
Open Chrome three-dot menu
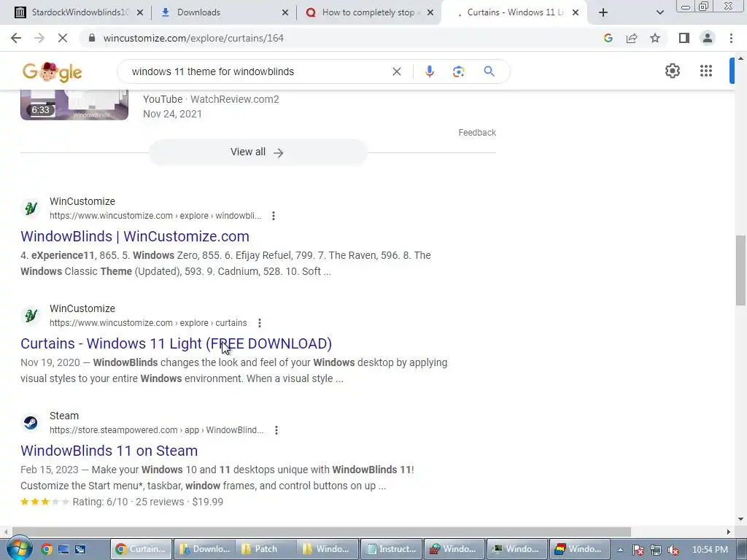pyautogui.click(x=731, y=38)
